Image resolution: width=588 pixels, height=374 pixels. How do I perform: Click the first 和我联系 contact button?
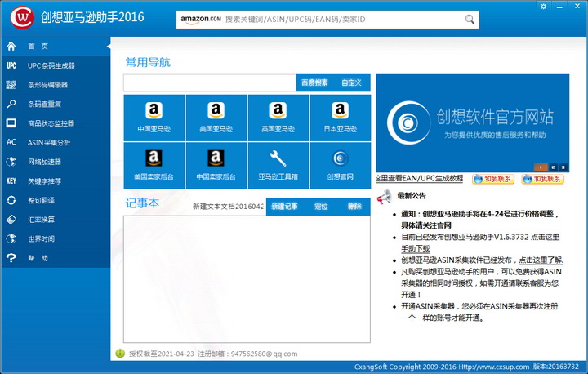493,179
